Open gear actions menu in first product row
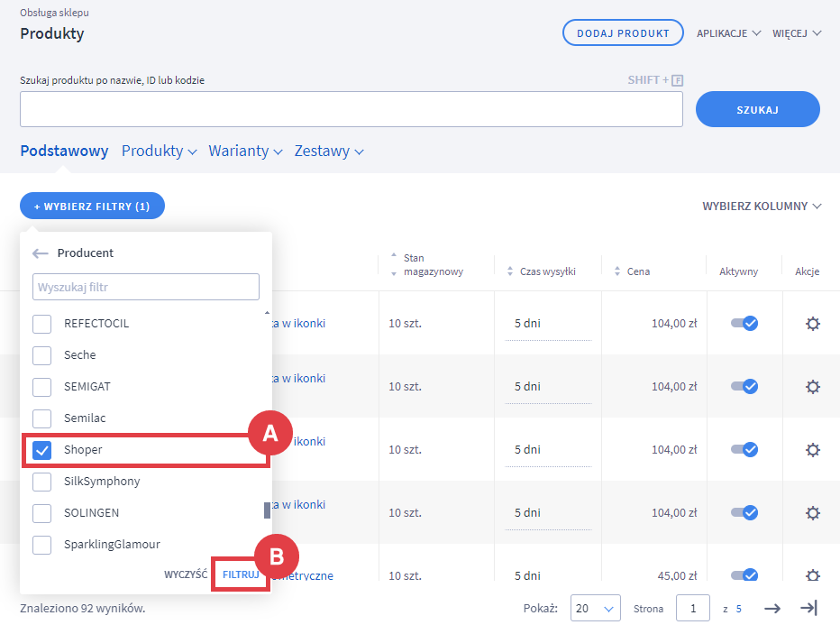 pyautogui.click(x=812, y=324)
